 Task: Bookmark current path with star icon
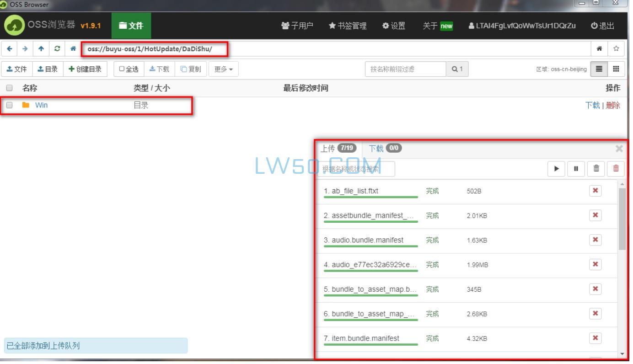pyautogui.click(x=616, y=48)
